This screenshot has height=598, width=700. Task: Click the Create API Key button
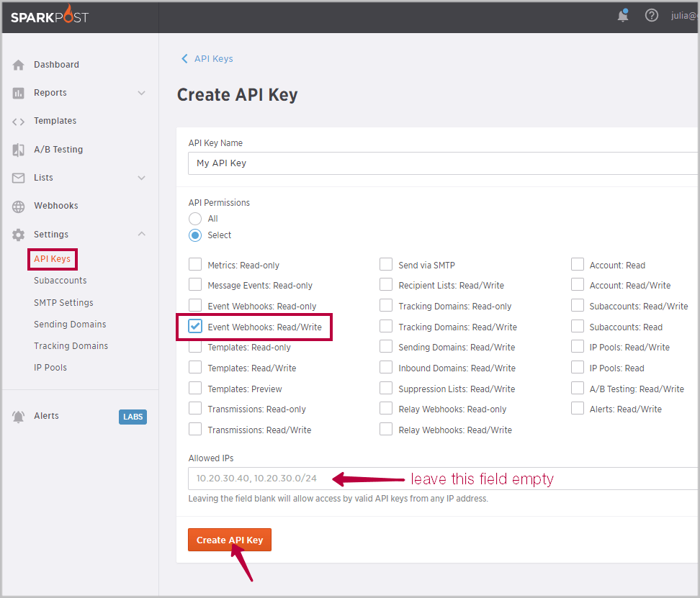(230, 540)
